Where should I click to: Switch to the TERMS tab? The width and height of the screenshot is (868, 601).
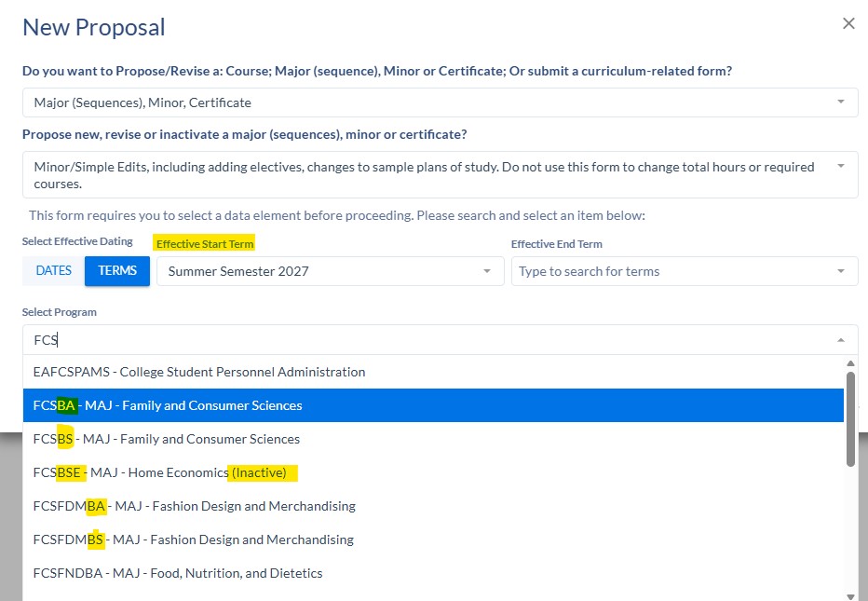click(x=116, y=270)
